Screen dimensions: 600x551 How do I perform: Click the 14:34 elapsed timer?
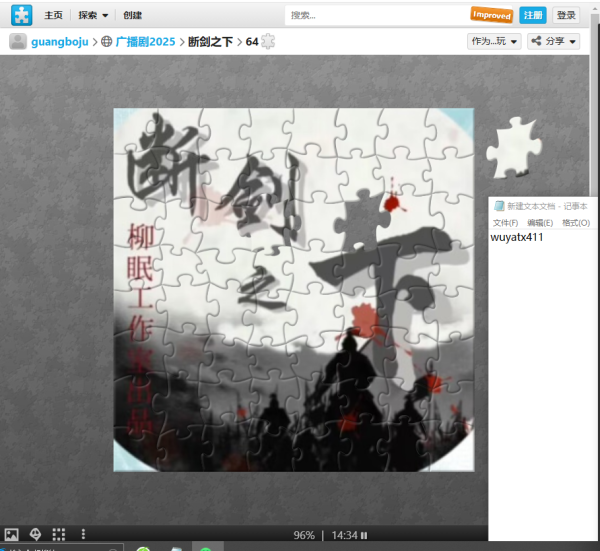(x=344, y=535)
